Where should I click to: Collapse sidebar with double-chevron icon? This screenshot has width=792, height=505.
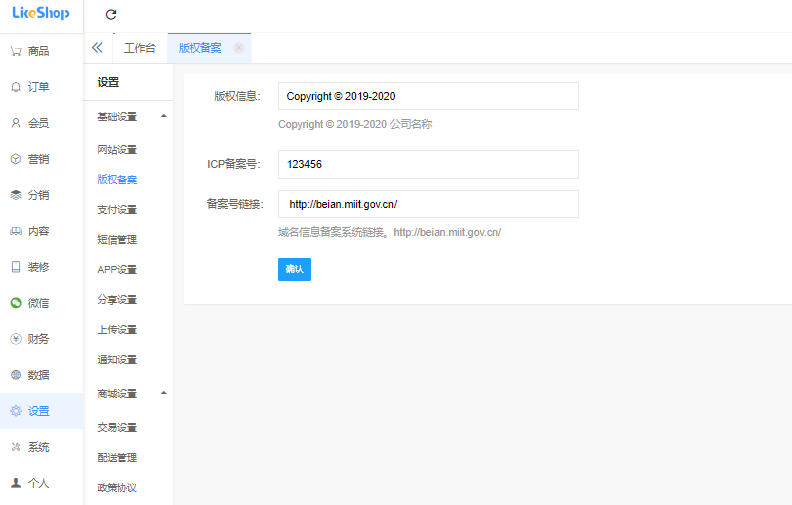pyautogui.click(x=97, y=47)
